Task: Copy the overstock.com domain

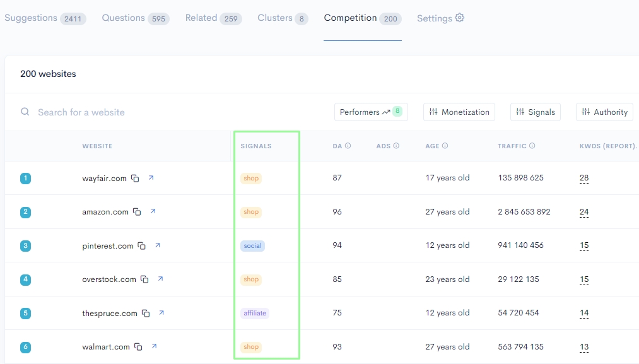Action: click(x=144, y=279)
